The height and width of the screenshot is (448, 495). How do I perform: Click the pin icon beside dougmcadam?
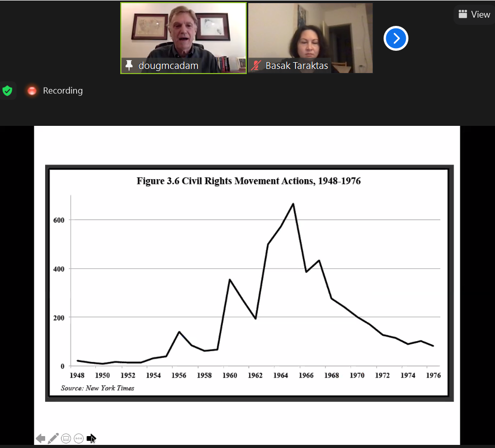(130, 66)
